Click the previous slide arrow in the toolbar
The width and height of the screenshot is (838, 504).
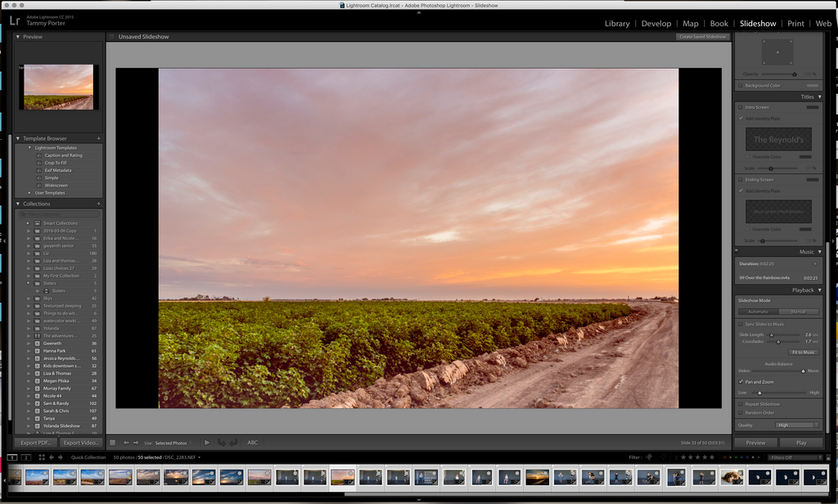[x=127, y=443]
